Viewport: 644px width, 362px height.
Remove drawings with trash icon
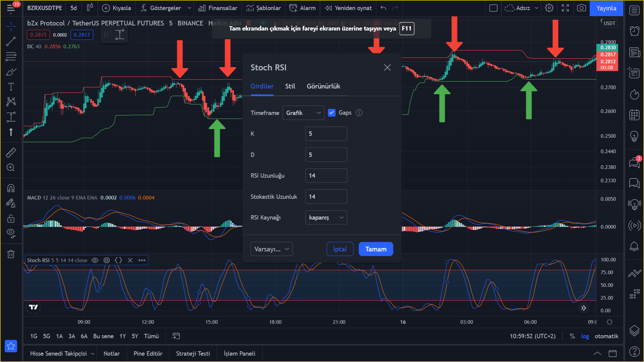(11, 254)
